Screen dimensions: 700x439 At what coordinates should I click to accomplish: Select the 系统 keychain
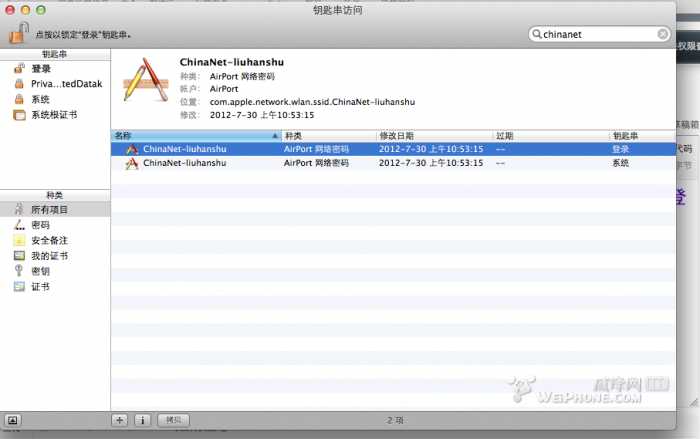40,99
